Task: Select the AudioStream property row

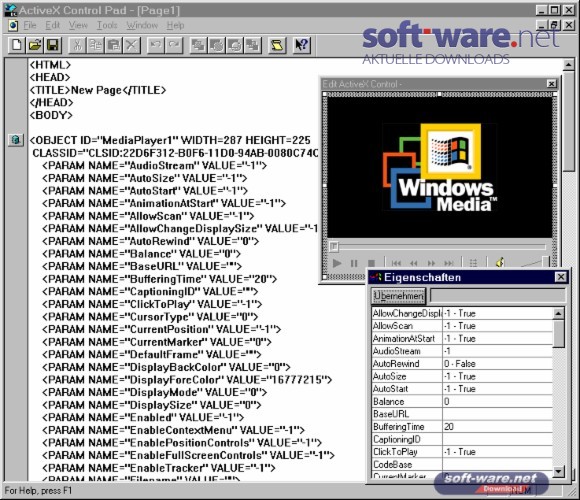Action: point(462,351)
